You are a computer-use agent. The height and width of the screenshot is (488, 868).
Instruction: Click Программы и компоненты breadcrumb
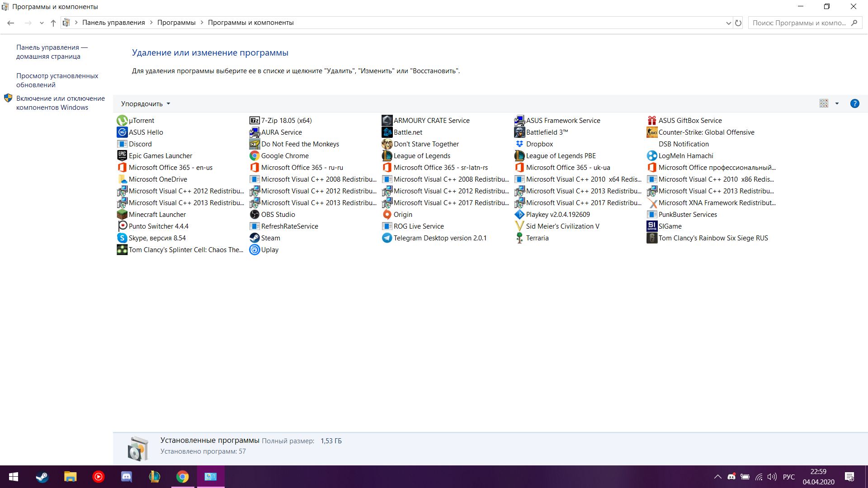[x=250, y=23]
